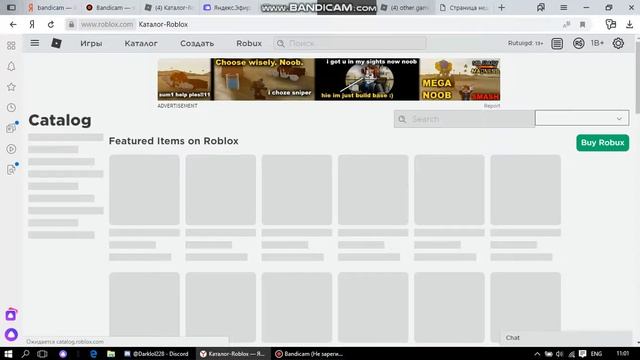Image resolution: width=640 pixels, height=360 pixels.
Task: Go back with the browser back arrow
Action: click(x=13, y=24)
